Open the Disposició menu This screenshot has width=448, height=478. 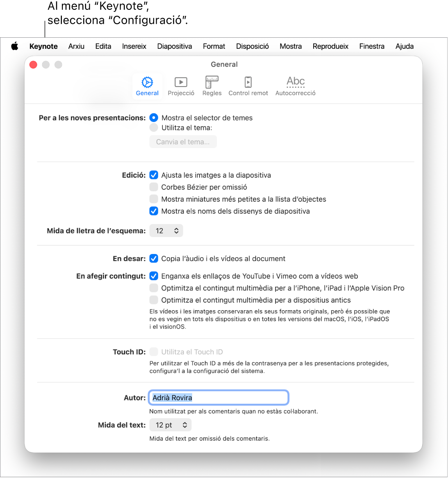(x=252, y=46)
